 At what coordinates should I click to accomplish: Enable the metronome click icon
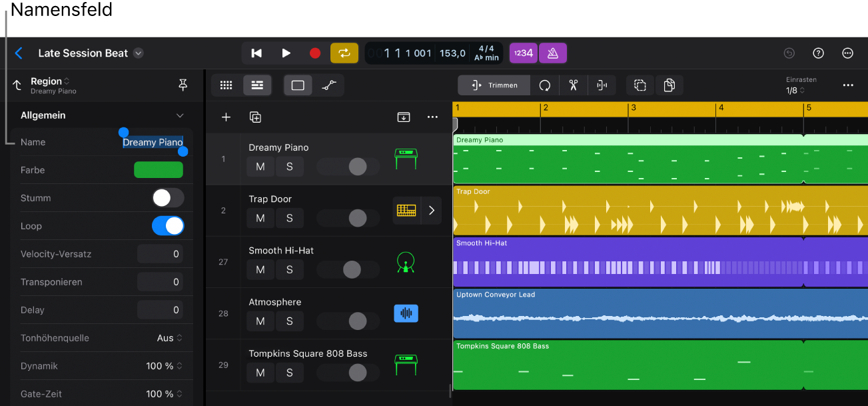click(552, 53)
